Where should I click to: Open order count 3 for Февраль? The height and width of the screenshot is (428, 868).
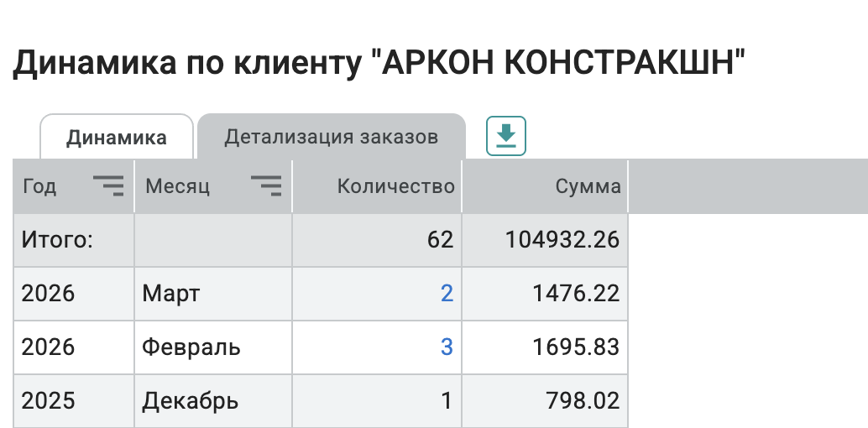coord(447,347)
